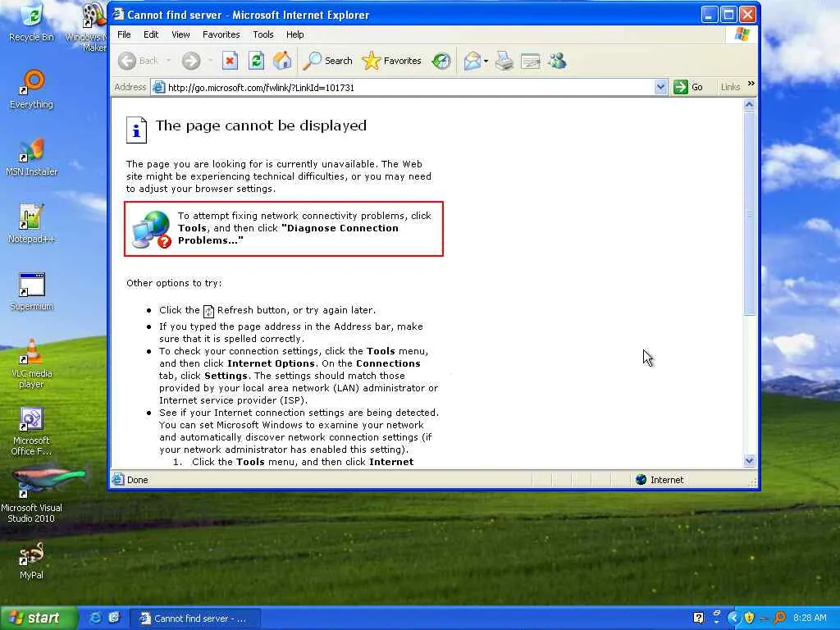This screenshot has height=630, width=840.
Task: Click the scrollbar down arrow
Action: (x=750, y=460)
